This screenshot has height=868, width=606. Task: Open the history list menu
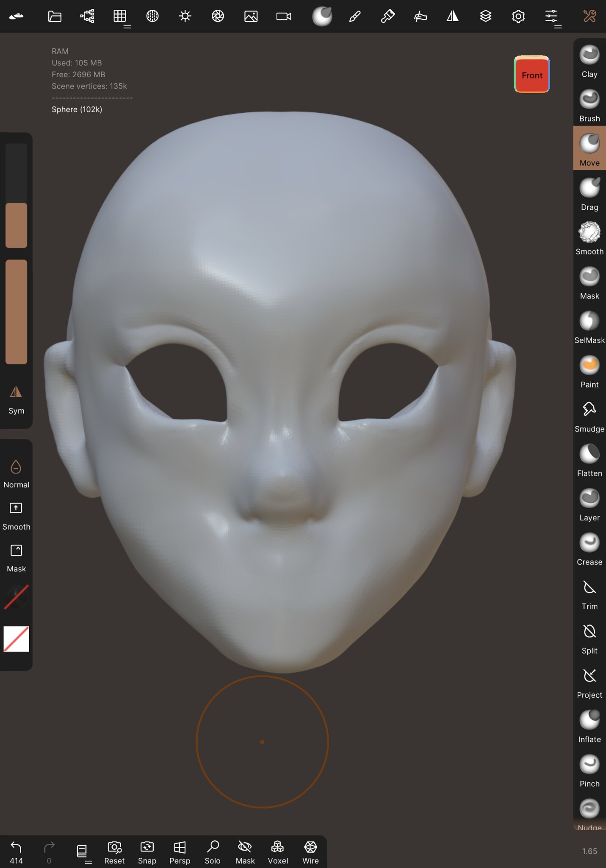click(82, 851)
